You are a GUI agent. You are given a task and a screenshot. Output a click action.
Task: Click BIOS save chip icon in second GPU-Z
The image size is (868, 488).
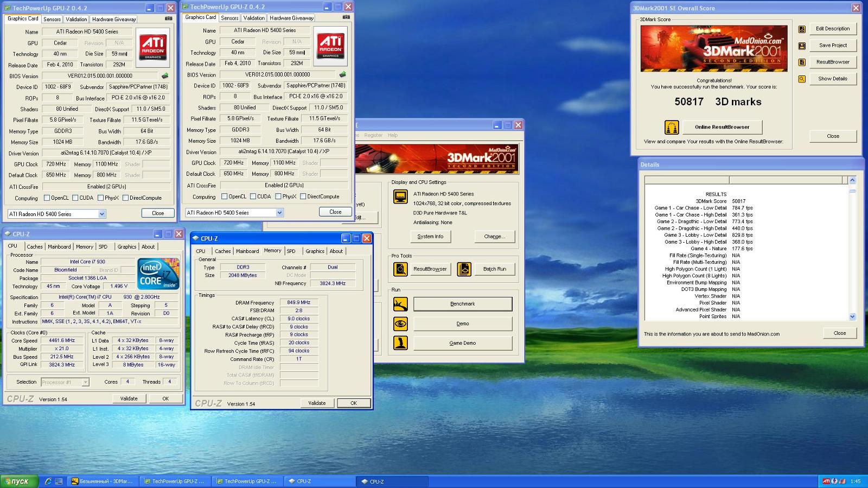point(342,74)
